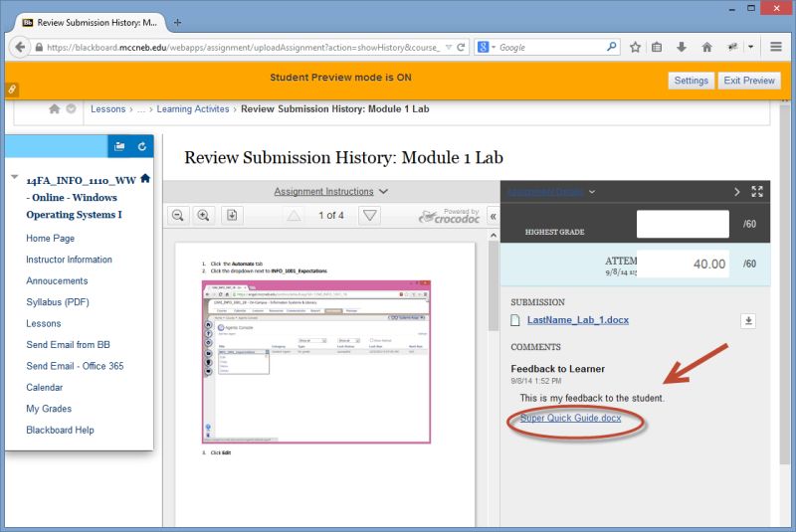Expand the preview to full screen
The image size is (796, 532).
(757, 191)
